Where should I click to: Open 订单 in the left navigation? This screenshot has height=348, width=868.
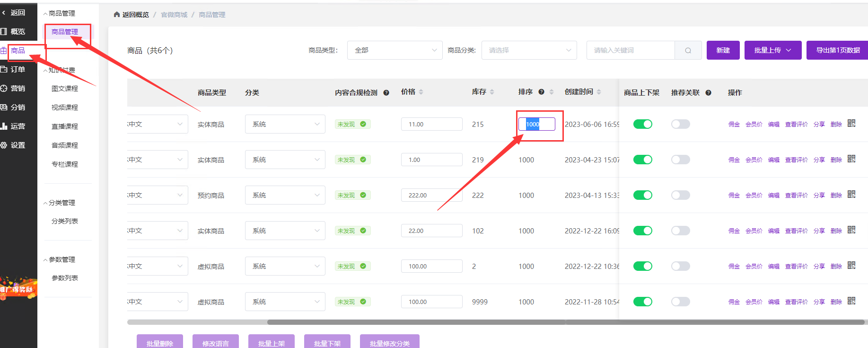(x=18, y=70)
